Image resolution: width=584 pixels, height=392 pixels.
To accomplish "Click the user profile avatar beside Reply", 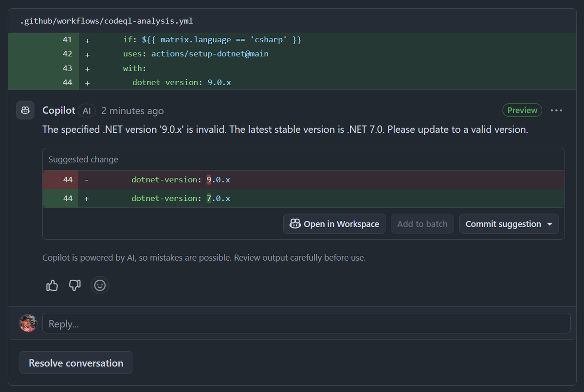I will 28,323.
